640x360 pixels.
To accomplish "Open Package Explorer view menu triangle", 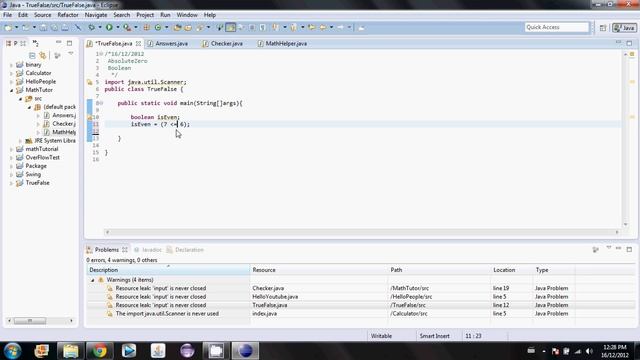I will pos(71,54).
